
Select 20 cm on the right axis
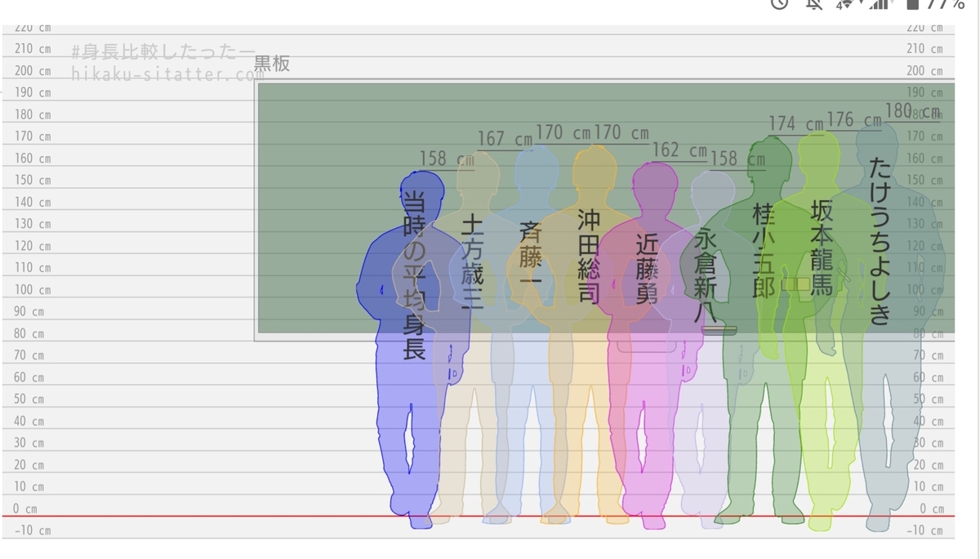tap(928, 465)
